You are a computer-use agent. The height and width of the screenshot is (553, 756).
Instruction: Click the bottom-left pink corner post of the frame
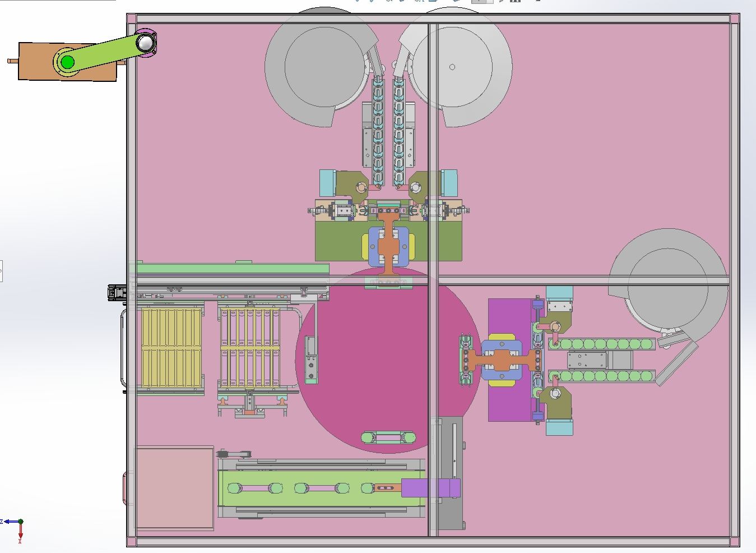point(132,542)
